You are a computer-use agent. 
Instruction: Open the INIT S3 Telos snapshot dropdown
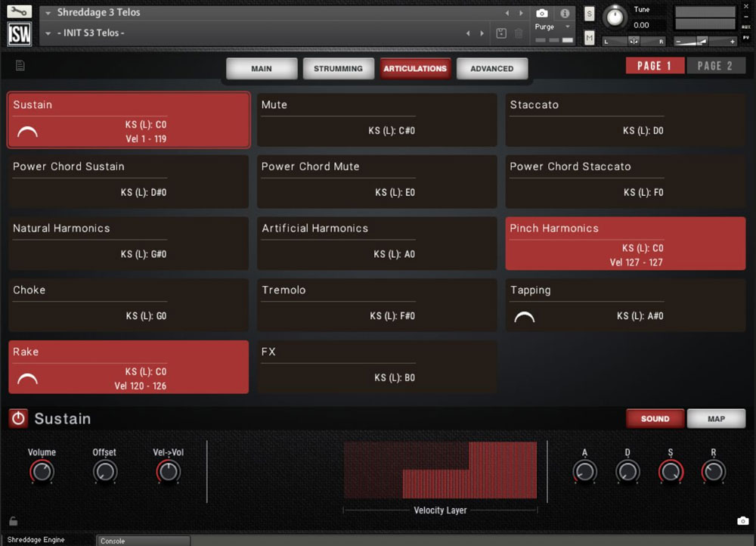pos(48,33)
